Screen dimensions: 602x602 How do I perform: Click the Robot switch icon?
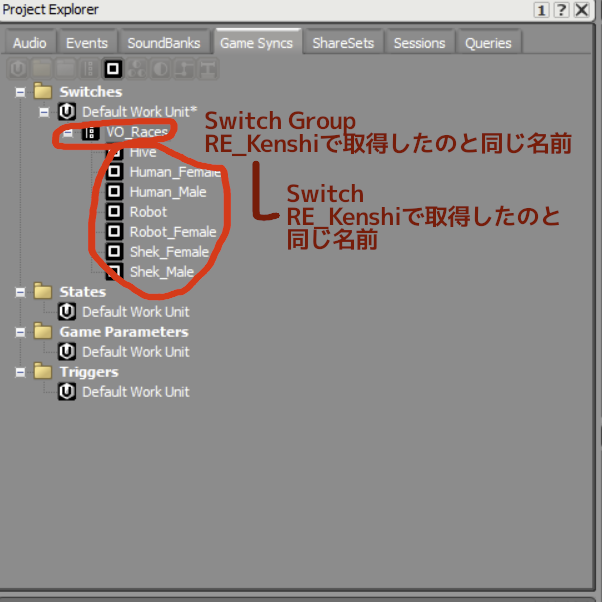[114, 212]
